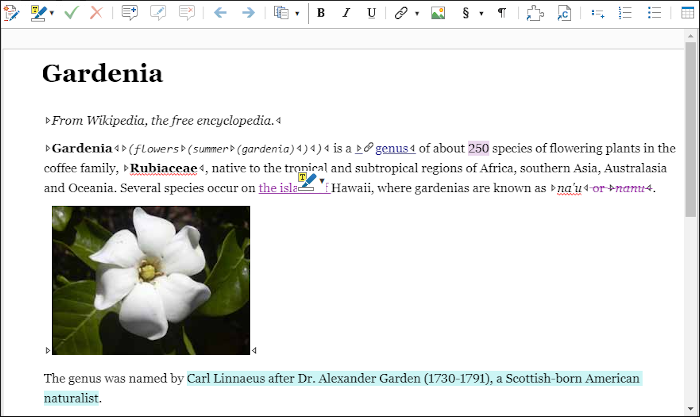Expand the insert link dropdown arrow
The width and height of the screenshot is (700, 417).
[416, 14]
